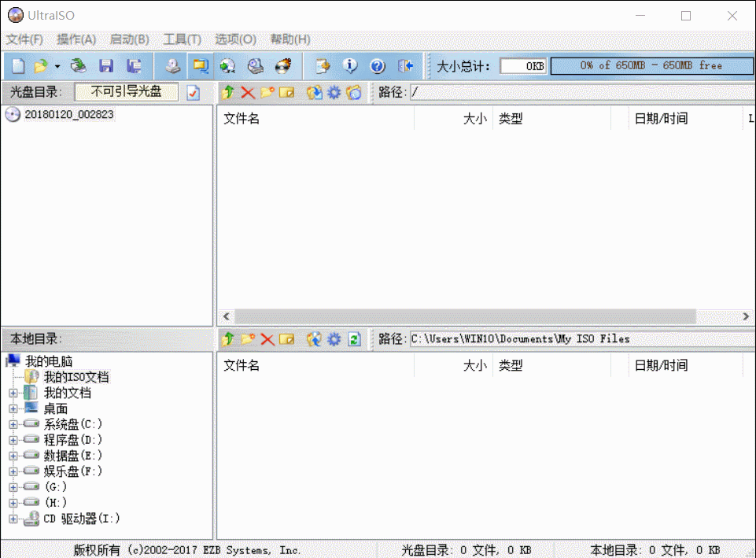Image resolution: width=756 pixels, height=558 pixels.
Task: Click the Add to image icon in local toolbar
Action: (315, 339)
